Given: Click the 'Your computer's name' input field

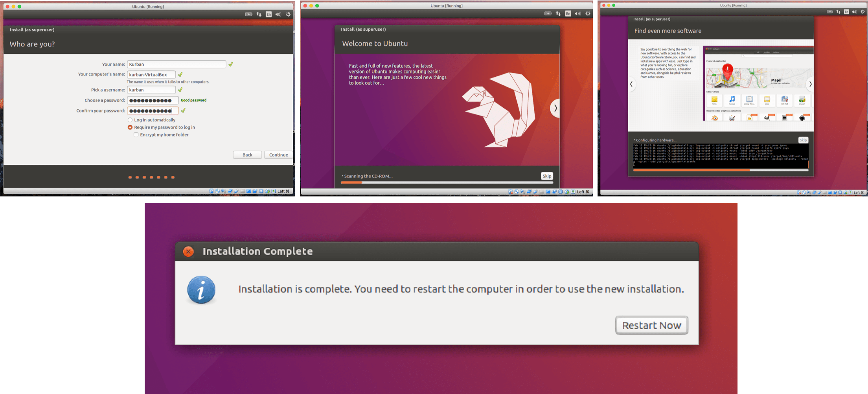Looking at the screenshot, I should pos(151,74).
